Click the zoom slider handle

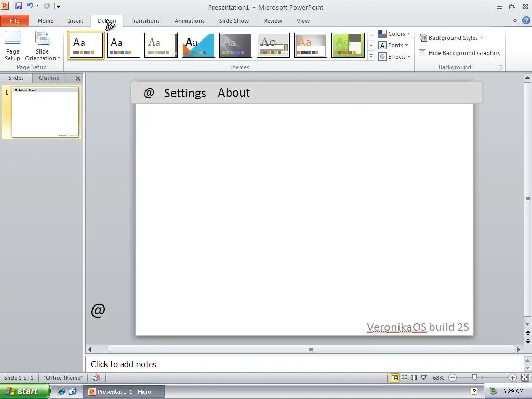[475, 377]
